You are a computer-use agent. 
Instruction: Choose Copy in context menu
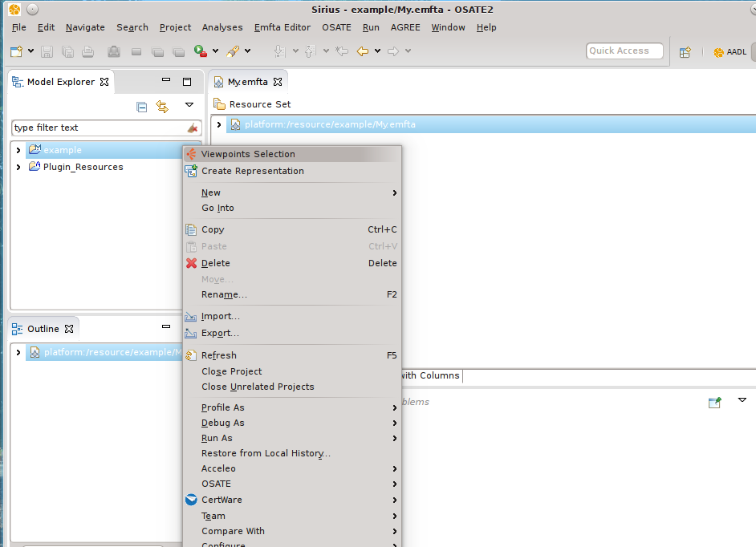click(x=292, y=229)
